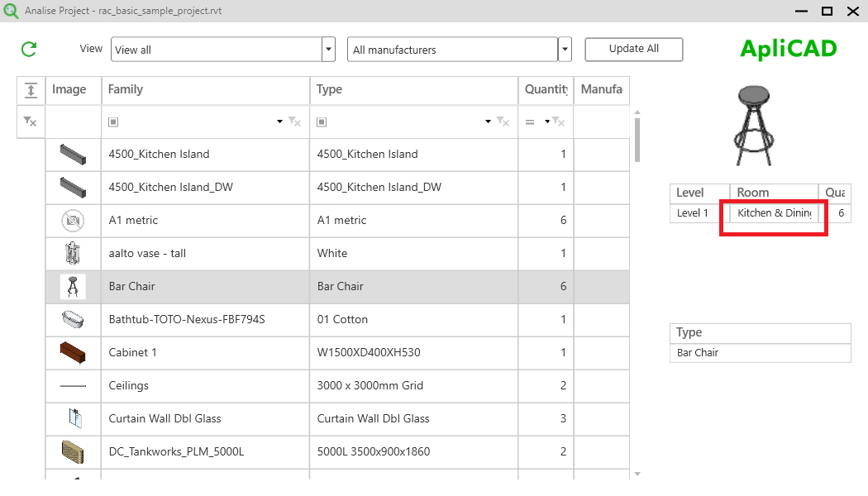Click the green refresh icon top left
Viewport: 868px width, 496px height.
click(x=28, y=49)
